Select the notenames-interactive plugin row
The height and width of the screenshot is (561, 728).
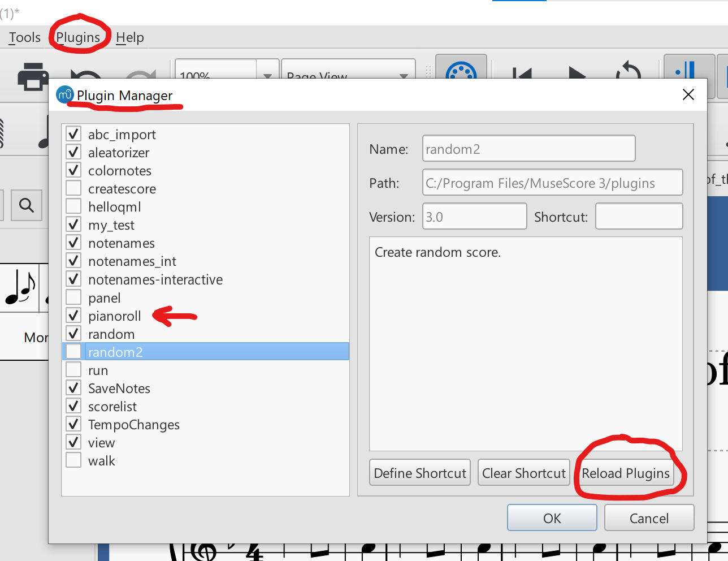click(206, 279)
